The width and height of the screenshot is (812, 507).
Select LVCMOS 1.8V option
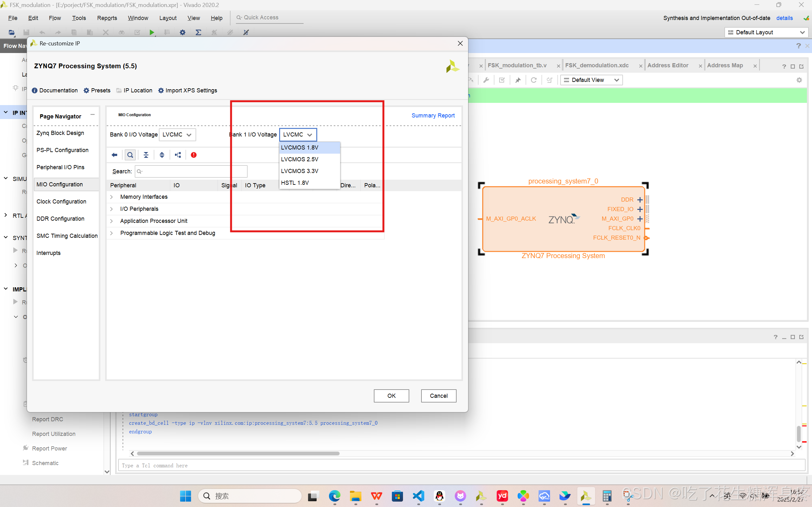(x=310, y=148)
